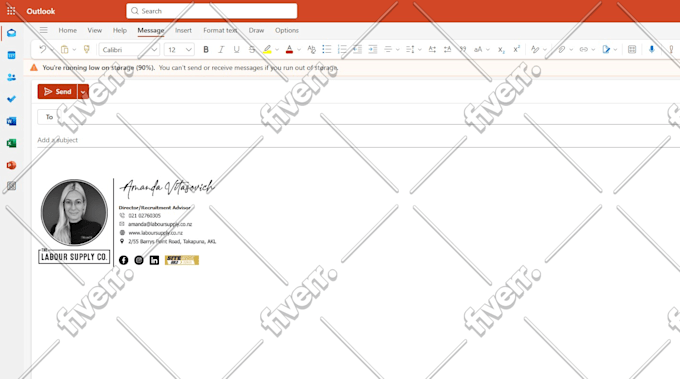680x379 pixels.
Task: Launch Word from the sidebar
Action: click(11, 121)
